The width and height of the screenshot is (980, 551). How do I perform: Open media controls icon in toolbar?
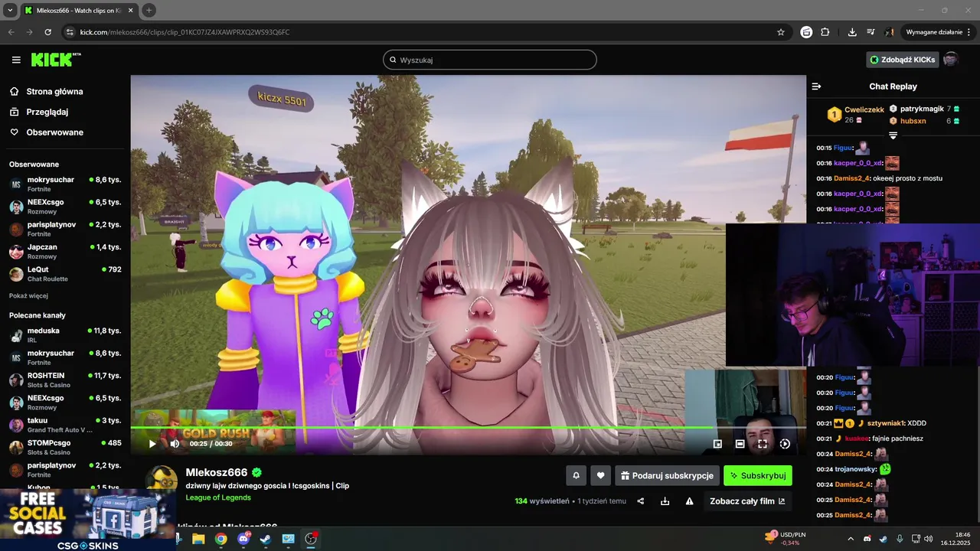tap(871, 32)
